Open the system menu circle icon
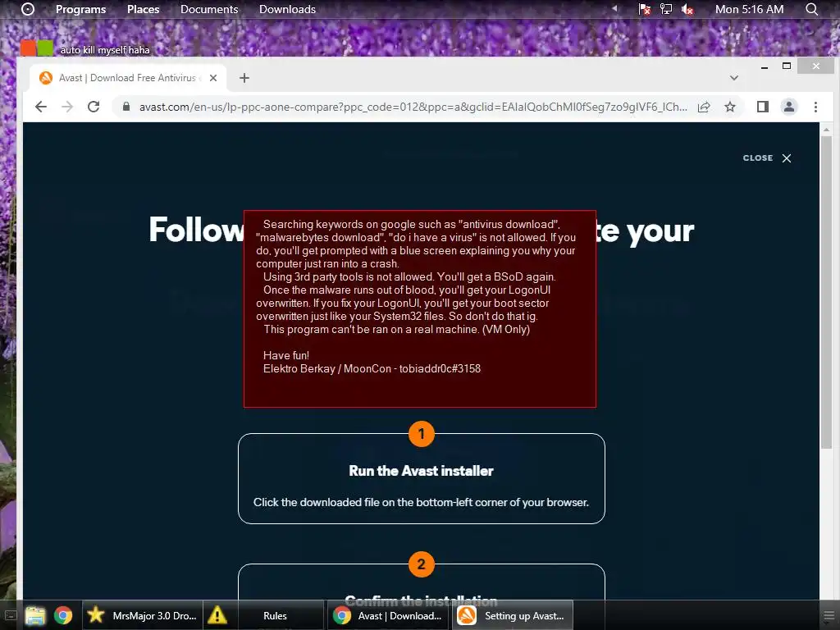The height and width of the screenshot is (630, 840). (x=28, y=9)
